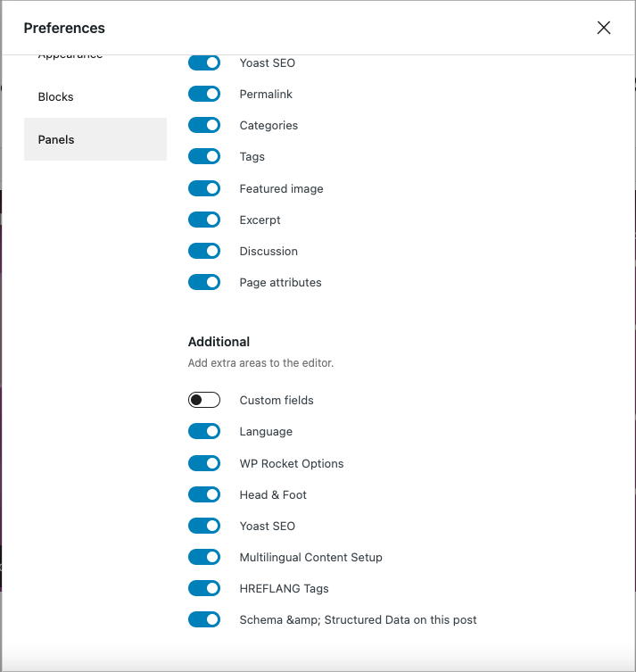Close the Preferences dialog

[604, 28]
